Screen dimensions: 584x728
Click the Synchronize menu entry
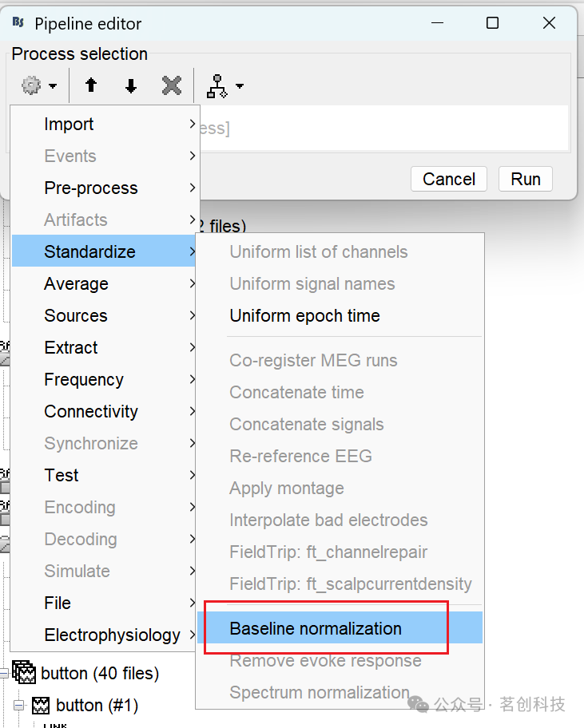pos(105,443)
